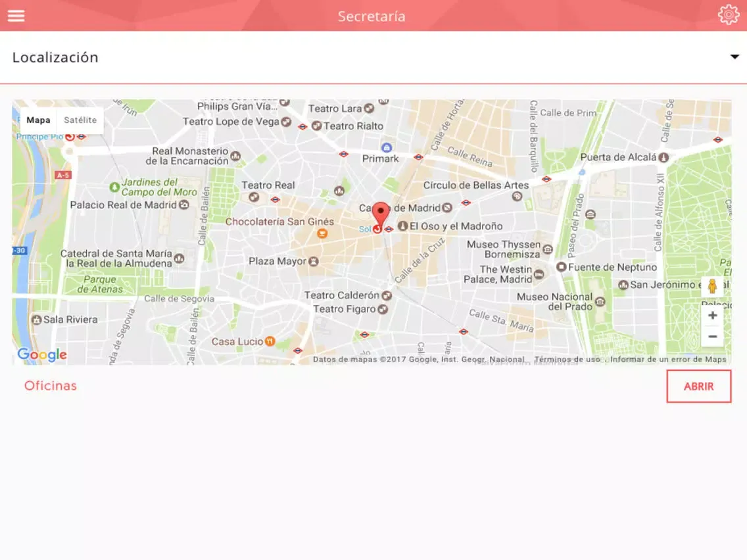The height and width of the screenshot is (560, 747).
Task: Click Parque de Atenas label
Action: [x=100, y=285]
